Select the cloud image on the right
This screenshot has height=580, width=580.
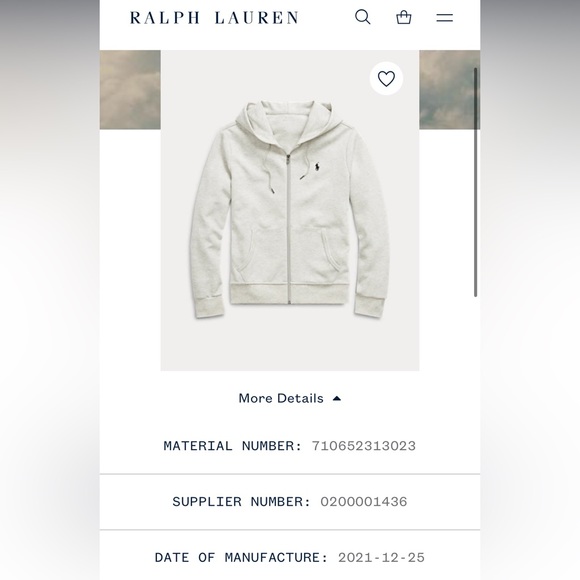point(449,90)
